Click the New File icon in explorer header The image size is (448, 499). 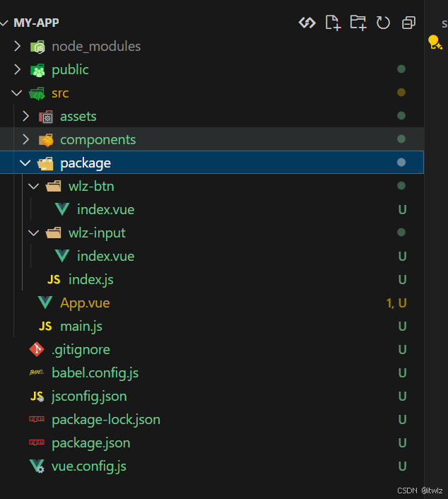coord(333,23)
